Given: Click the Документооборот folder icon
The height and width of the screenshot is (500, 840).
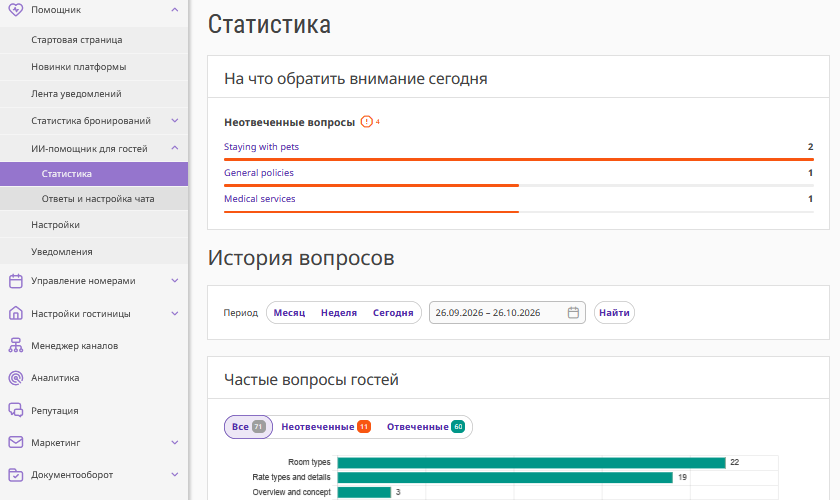Looking at the screenshot, I should (x=16, y=475).
